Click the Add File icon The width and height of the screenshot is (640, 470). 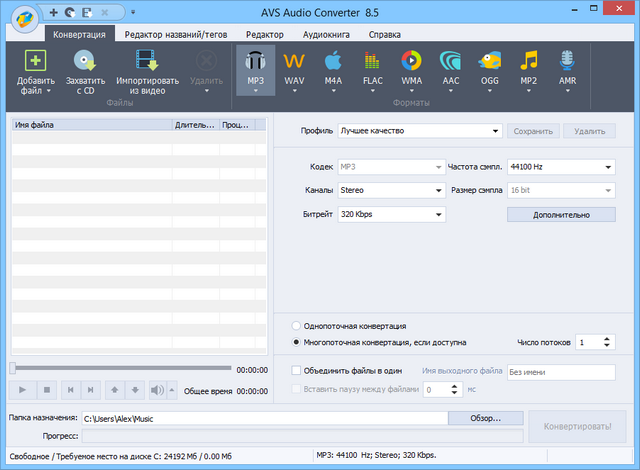click(x=36, y=62)
